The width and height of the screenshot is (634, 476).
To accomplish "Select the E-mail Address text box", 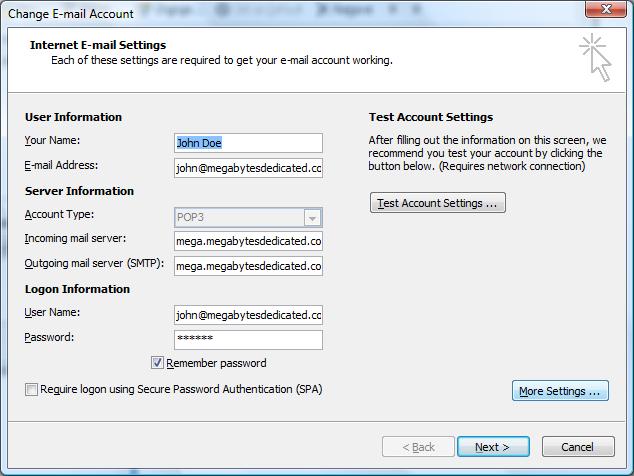I will (248, 168).
